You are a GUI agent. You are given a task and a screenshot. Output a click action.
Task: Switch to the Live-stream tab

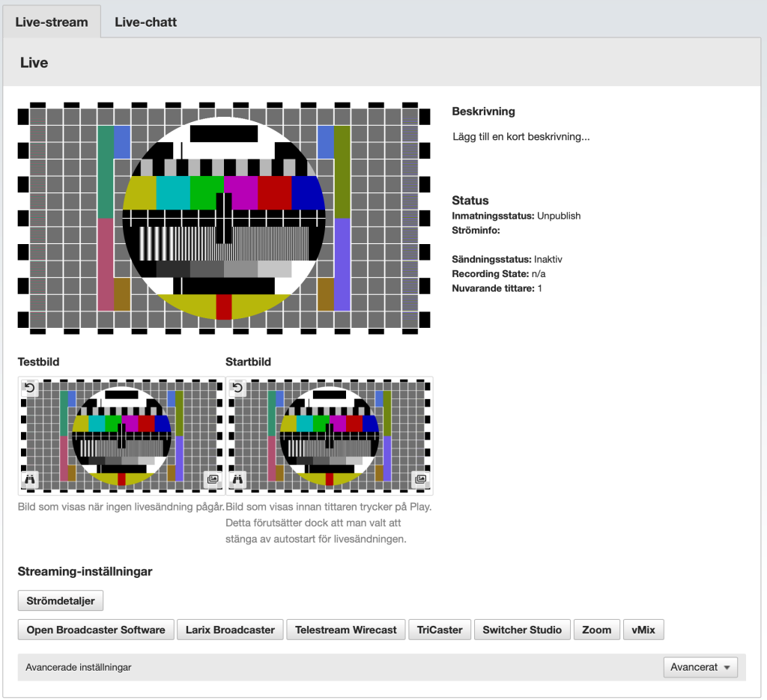pyautogui.click(x=52, y=22)
